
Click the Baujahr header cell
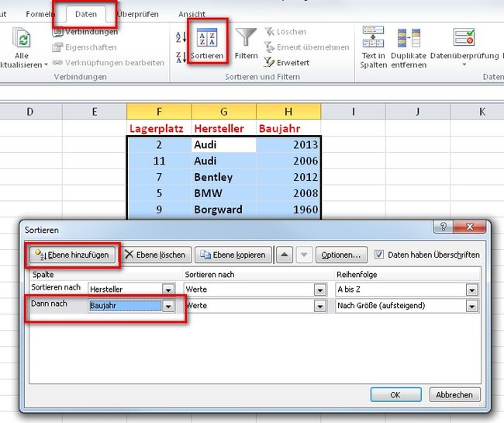[x=288, y=128]
